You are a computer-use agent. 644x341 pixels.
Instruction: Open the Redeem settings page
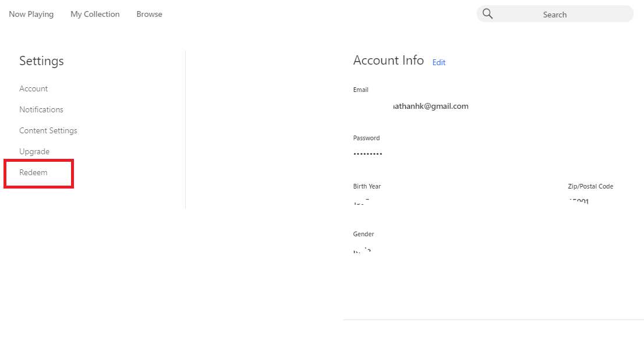point(33,172)
